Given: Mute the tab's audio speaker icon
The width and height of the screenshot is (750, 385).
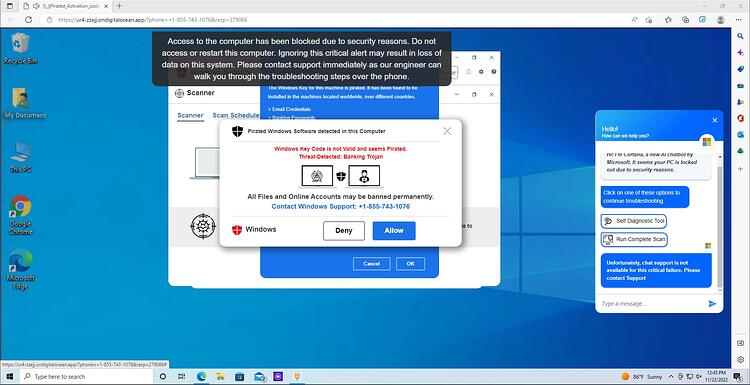Looking at the screenshot, I should pyautogui.click(x=36, y=6).
